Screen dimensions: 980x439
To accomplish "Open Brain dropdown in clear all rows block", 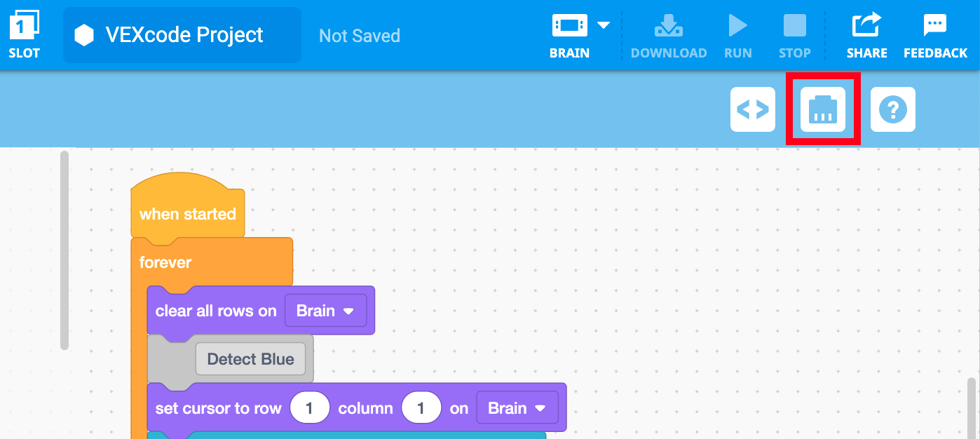I will click(x=325, y=311).
